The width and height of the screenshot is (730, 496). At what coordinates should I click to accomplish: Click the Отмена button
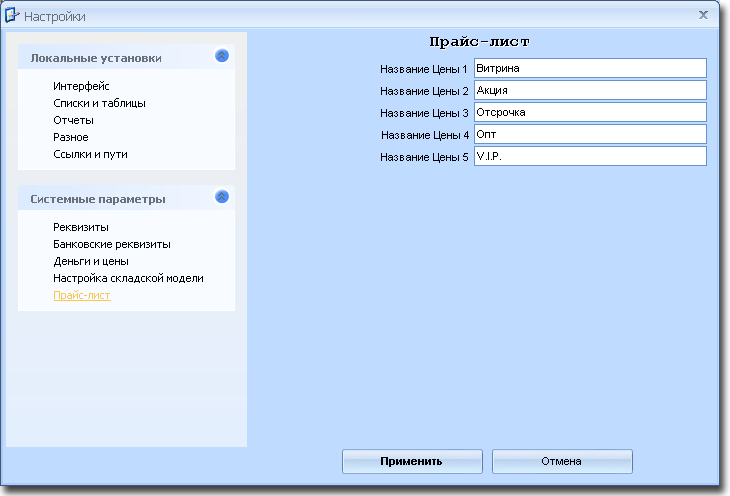click(x=562, y=462)
